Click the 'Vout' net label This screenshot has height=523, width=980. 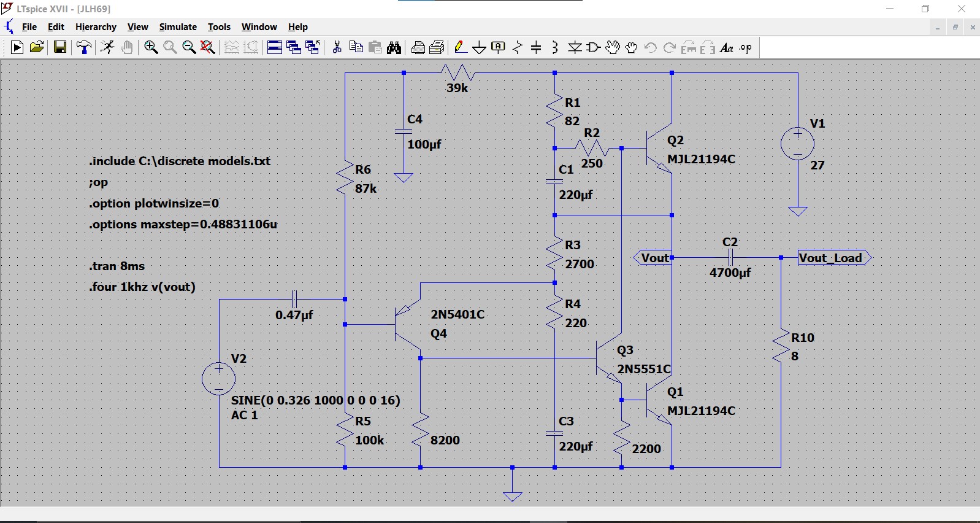(653, 258)
